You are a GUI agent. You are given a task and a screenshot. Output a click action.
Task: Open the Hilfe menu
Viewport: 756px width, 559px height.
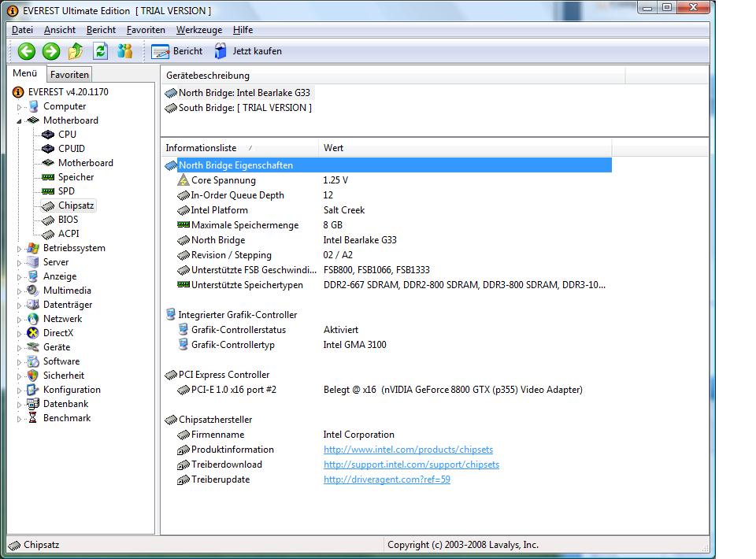pos(243,30)
